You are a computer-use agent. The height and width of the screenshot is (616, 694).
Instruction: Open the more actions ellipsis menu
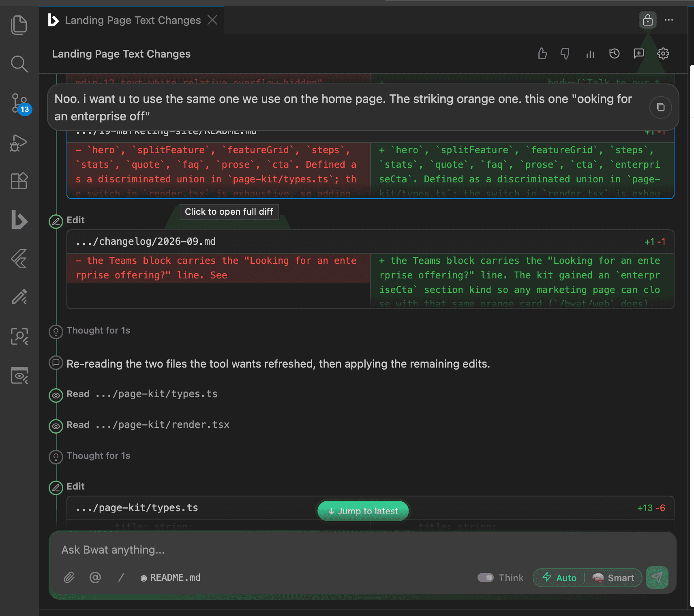(x=669, y=20)
